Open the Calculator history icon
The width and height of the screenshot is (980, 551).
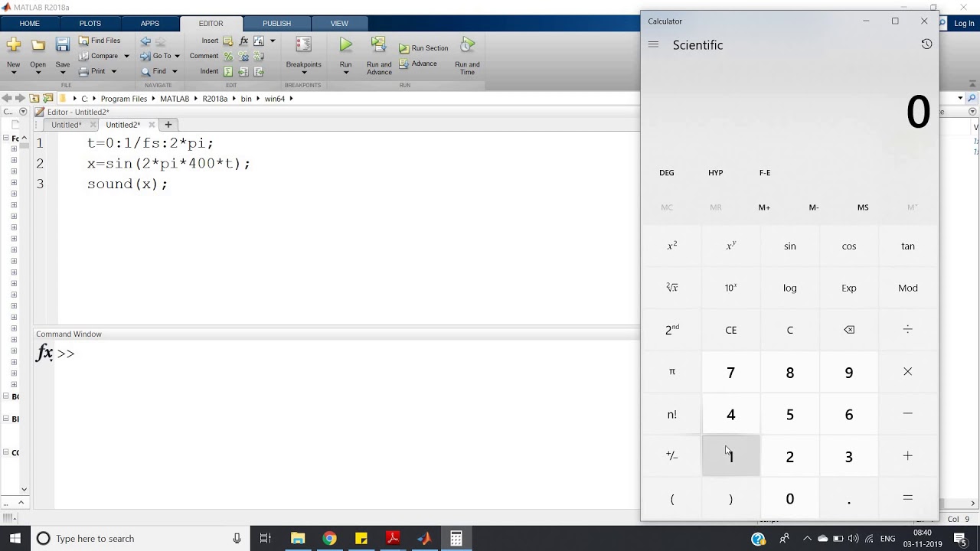[x=926, y=44]
